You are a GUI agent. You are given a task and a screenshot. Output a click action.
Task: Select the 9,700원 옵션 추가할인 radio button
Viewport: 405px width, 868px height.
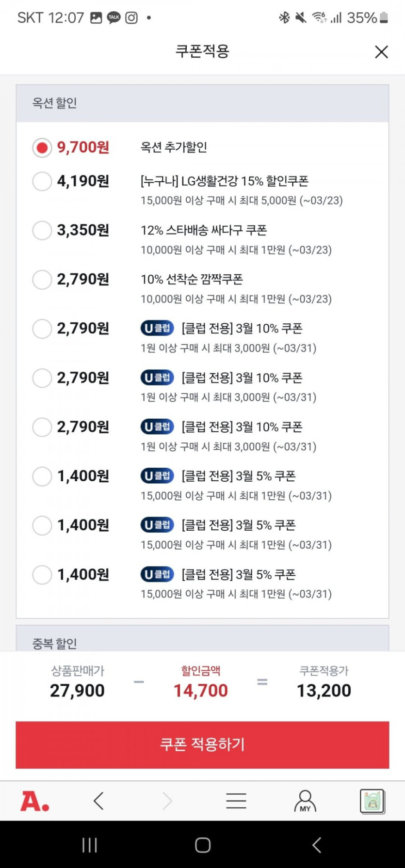click(x=42, y=147)
